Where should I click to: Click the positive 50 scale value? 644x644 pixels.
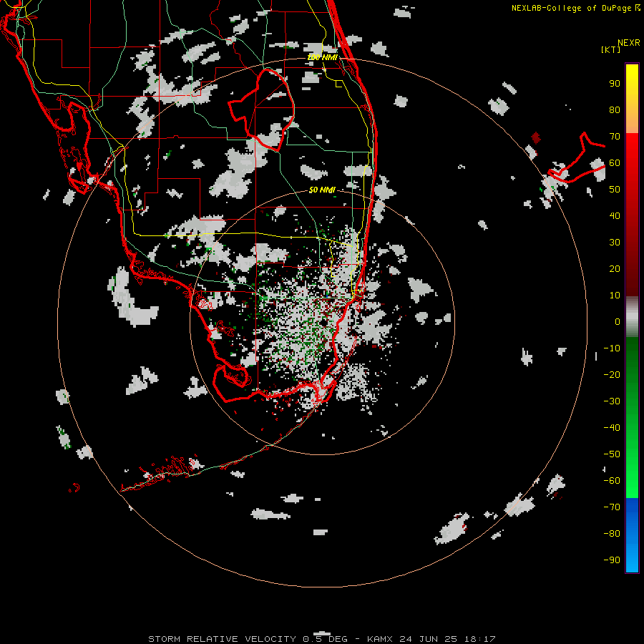(x=615, y=190)
